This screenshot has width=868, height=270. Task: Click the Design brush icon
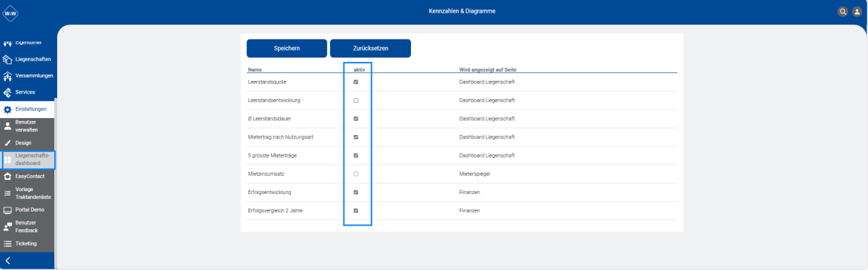[8, 143]
